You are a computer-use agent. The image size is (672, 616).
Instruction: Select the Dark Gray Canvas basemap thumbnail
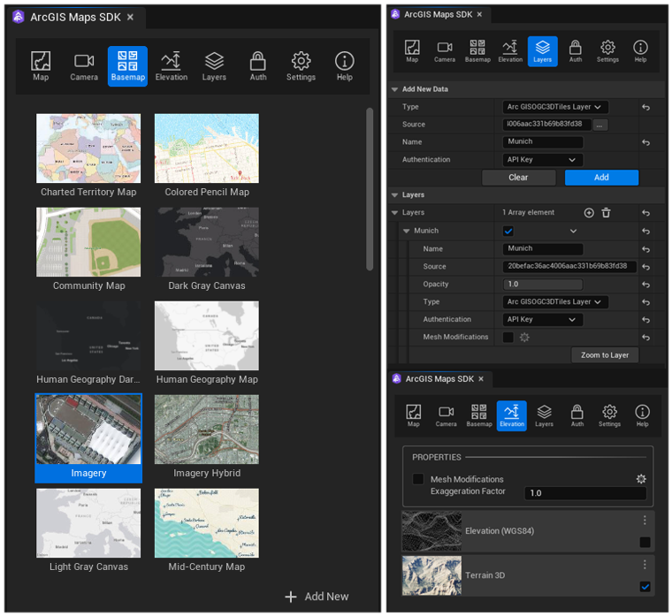207,242
